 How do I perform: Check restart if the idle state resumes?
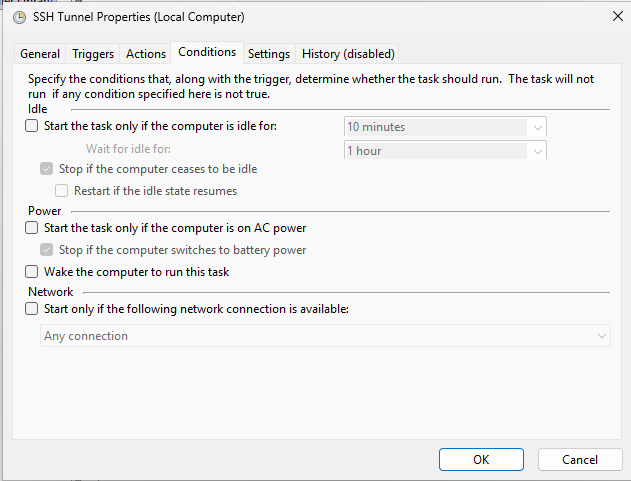pos(62,190)
